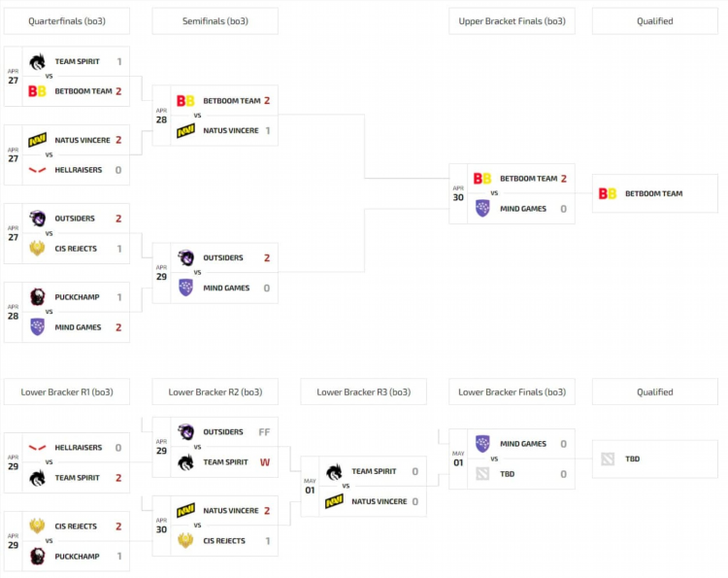Select the Quarterfinals (bo3) column header

(67, 21)
